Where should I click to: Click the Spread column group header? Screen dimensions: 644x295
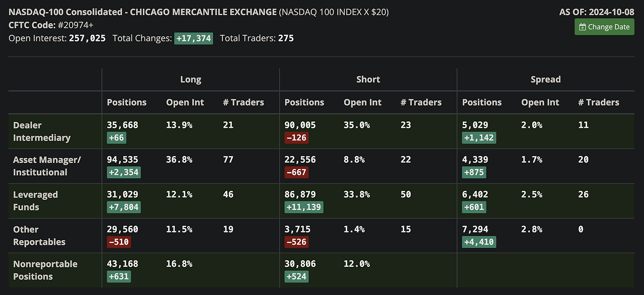pos(545,80)
